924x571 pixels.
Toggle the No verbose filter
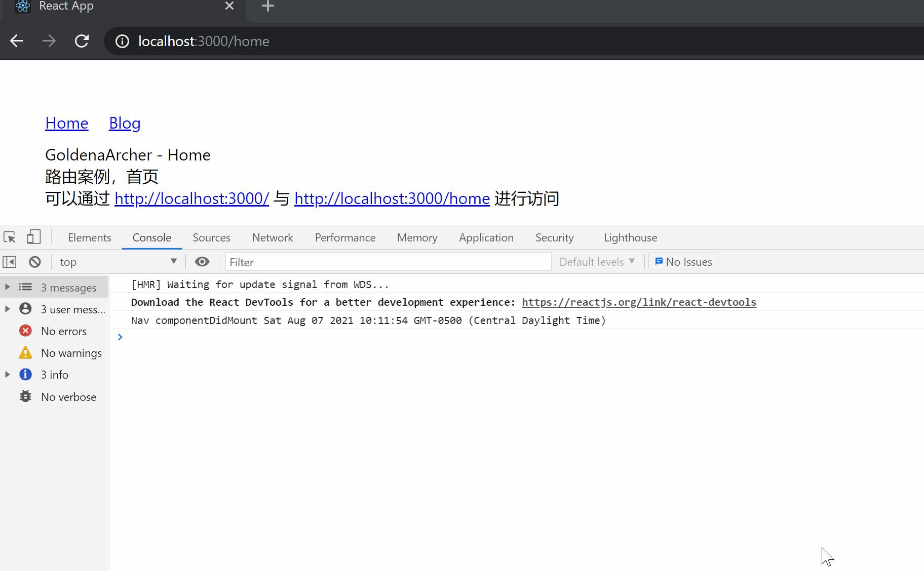point(68,396)
